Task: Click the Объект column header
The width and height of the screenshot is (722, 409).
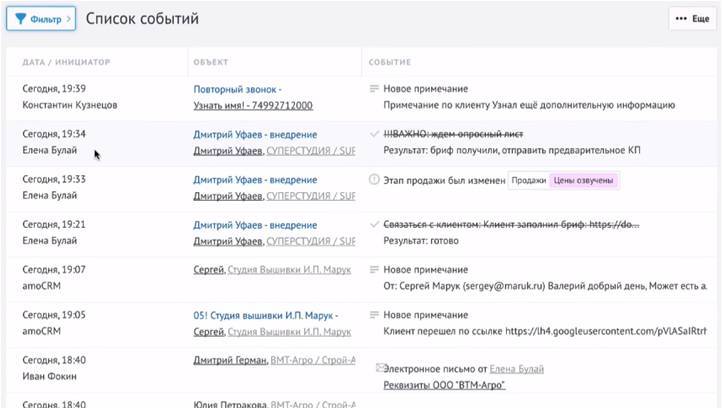Action: coord(211,62)
